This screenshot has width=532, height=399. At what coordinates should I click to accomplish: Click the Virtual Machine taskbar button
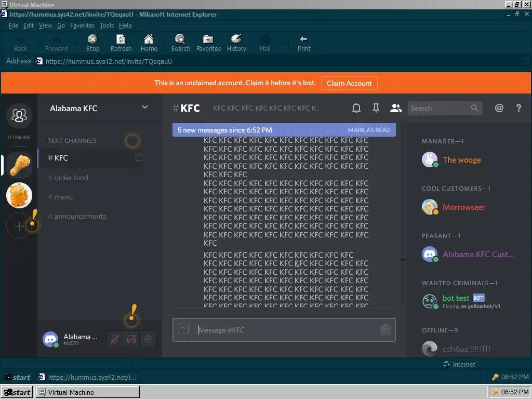[x=87, y=392]
